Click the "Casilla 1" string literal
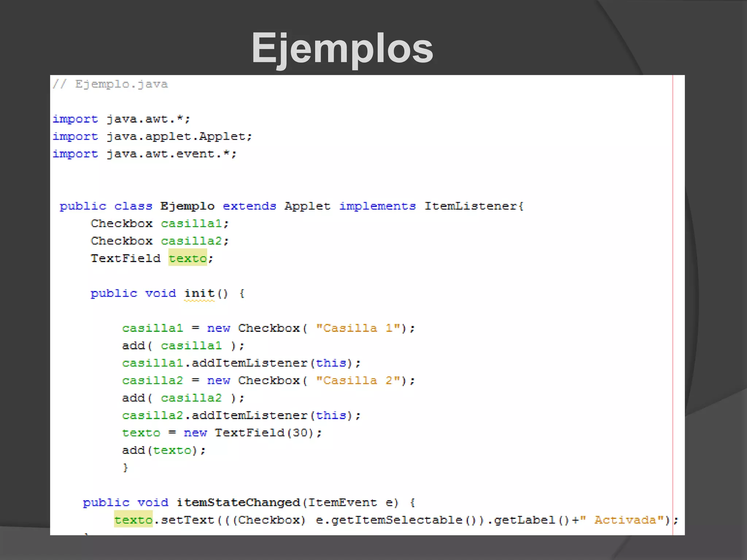The width and height of the screenshot is (747, 560). 358,328
